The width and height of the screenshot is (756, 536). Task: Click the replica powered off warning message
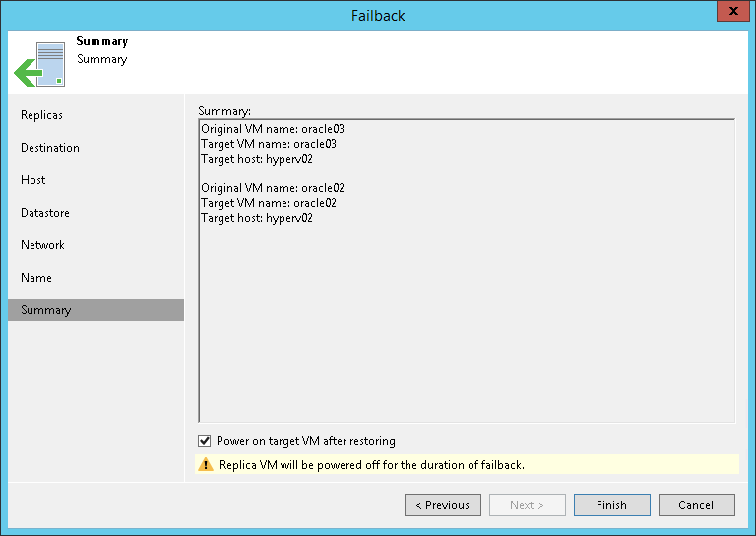pyautogui.click(x=370, y=464)
